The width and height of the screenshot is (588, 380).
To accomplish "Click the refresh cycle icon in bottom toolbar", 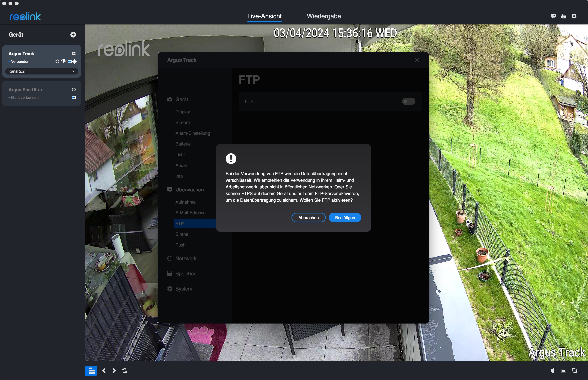I will point(125,371).
